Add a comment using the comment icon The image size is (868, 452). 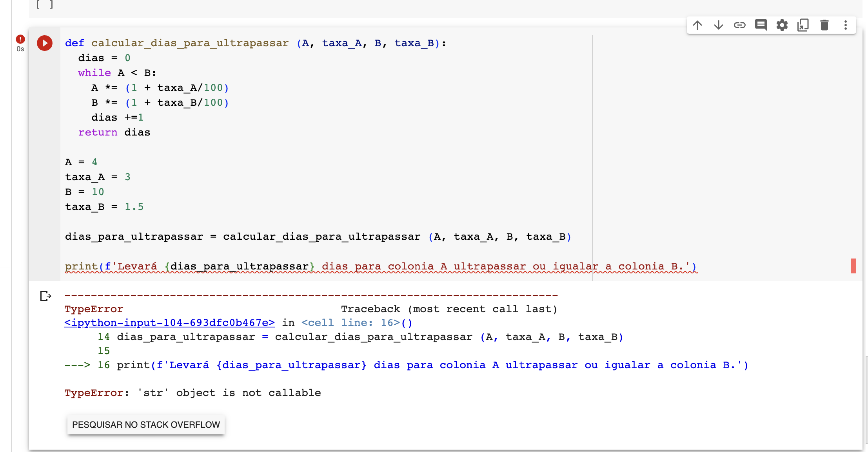pos(761,25)
